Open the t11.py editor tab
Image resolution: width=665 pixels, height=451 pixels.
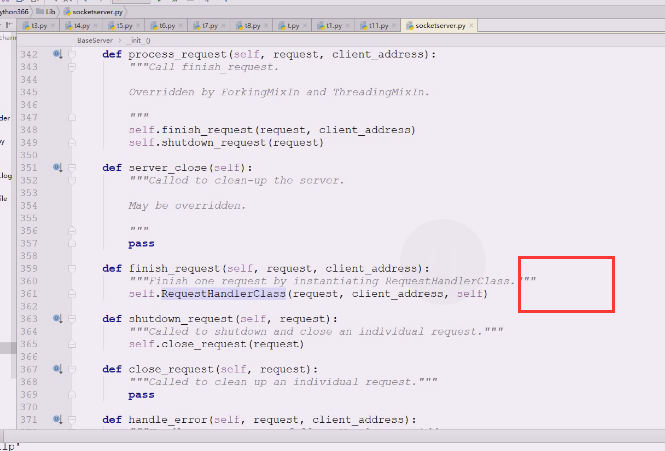[379, 26]
